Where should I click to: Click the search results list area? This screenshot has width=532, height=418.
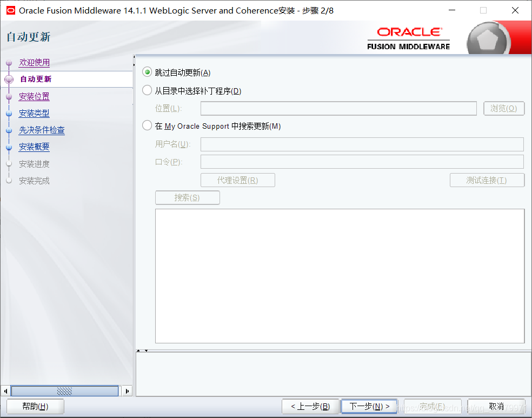[x=340, y=276]
